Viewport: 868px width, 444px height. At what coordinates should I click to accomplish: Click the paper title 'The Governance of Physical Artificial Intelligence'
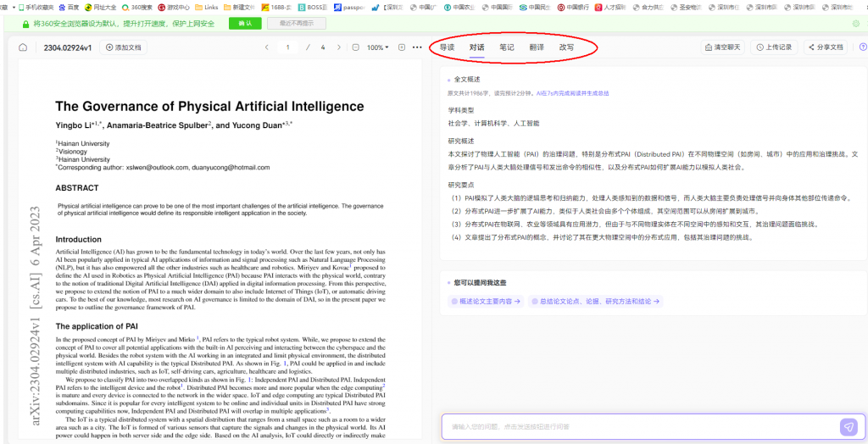pos(209,106)
